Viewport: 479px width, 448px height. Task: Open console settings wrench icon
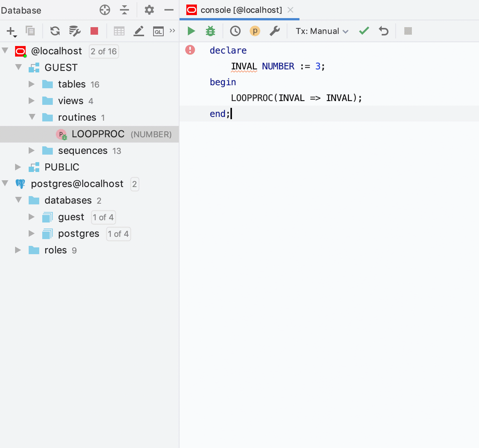click(275, 31)
